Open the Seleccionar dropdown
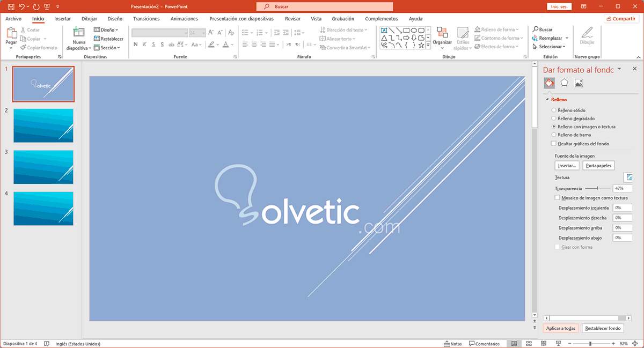The image size is (644, 348). pos(548,47)
